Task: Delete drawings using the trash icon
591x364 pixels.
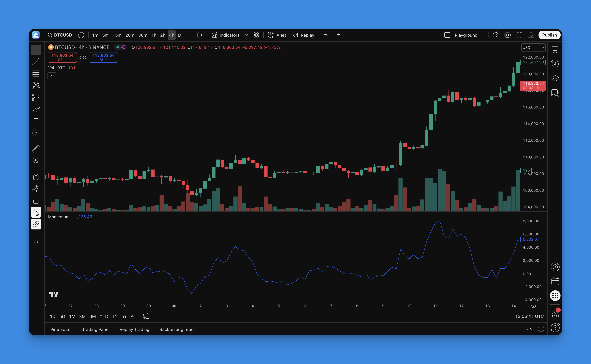Action: coord(36,240)
